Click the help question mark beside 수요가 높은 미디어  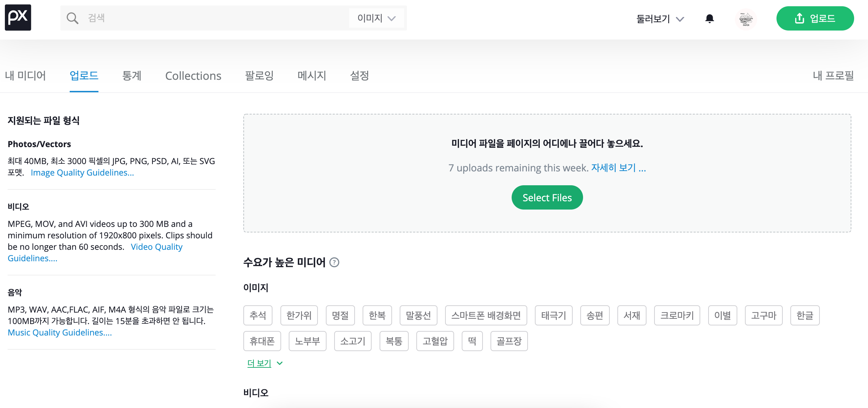pyautogui.click(x=334, y=262)
